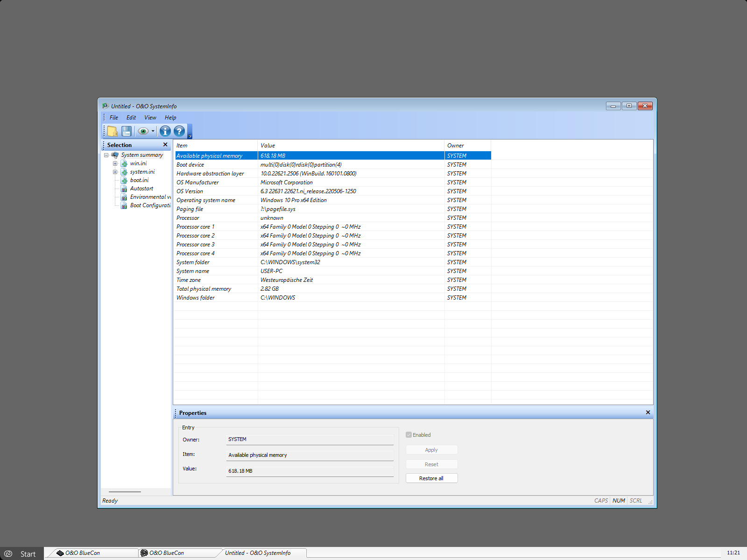Image resolution: width=747 pixels, height=560 pixels.
Task: Click the Autostart icon in tree
Action: tap(124, 189)
